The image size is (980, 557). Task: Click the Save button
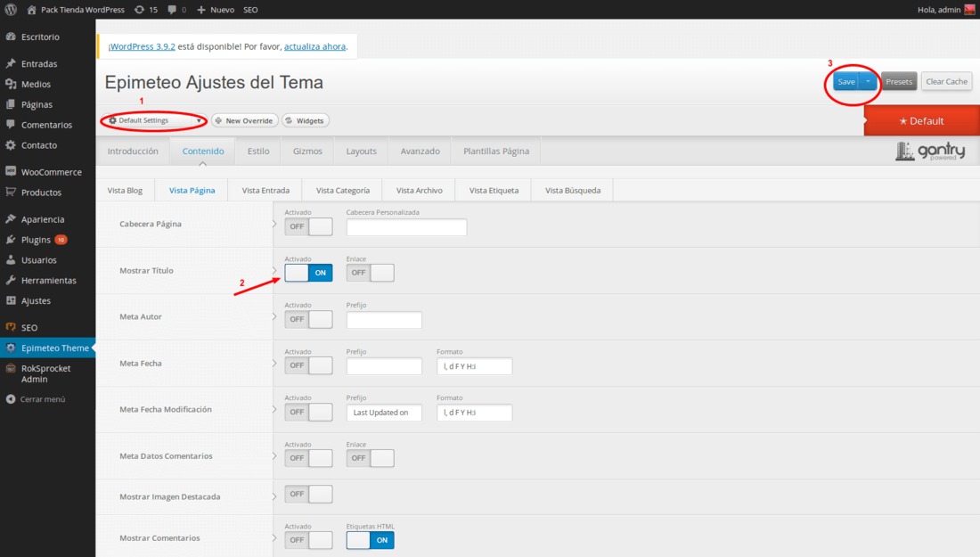tap(846, 81)
